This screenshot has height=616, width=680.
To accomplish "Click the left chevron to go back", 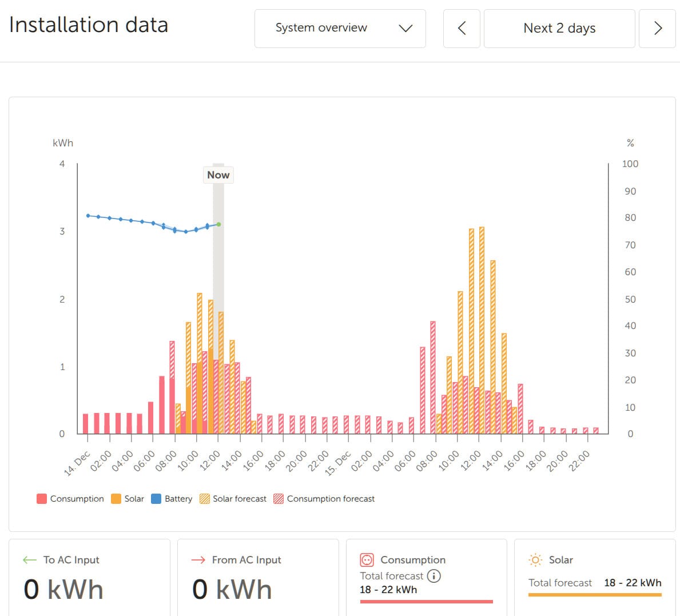I will tap(461, 29).
